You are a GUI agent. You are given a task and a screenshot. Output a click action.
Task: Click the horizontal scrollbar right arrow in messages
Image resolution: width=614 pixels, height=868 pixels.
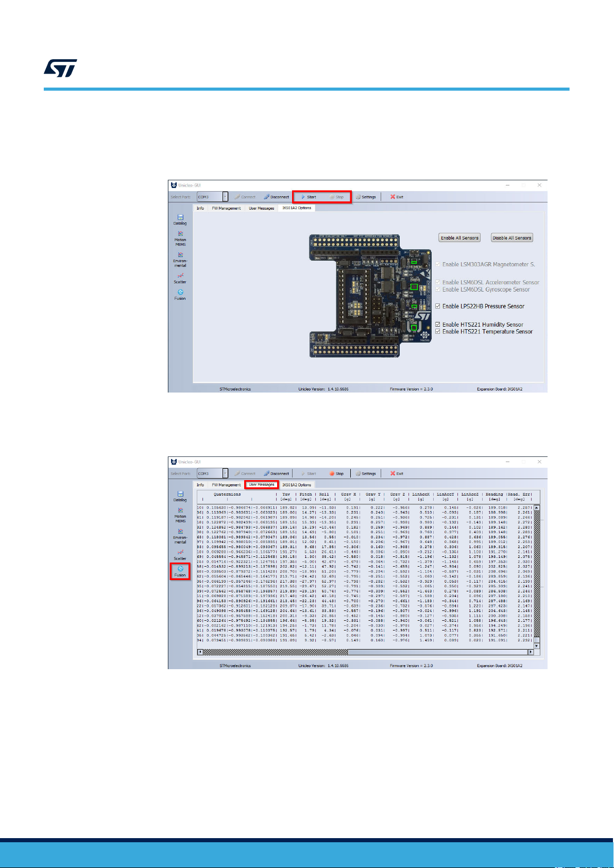tap(531, 652)
